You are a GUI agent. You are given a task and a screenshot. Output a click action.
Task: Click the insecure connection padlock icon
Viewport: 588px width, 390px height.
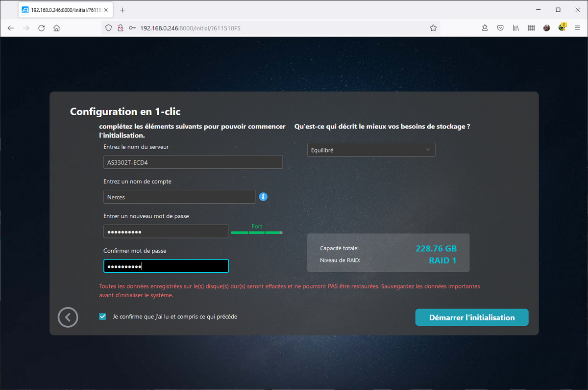pyautogui.click(x=120, y=28)
